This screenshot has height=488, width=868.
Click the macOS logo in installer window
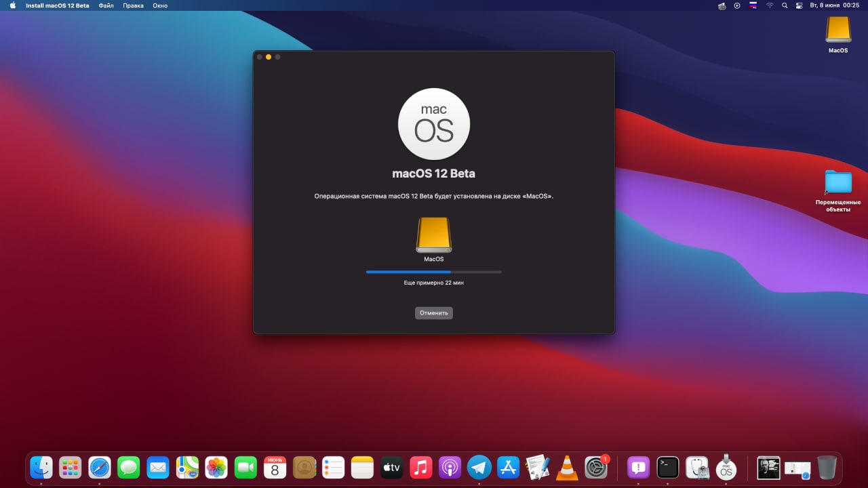(x=434, y=124)
